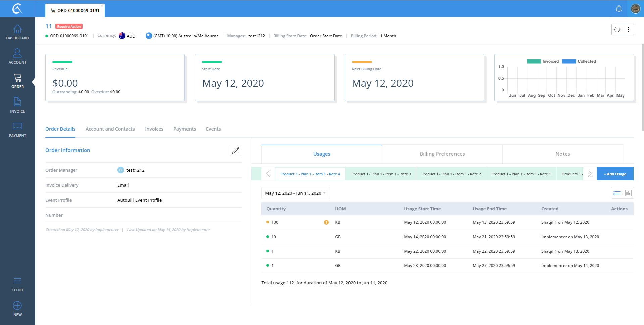644x325 pixels.
Task: Open the May 12 - Jun 11 date range dropdown
Action: [x=295, y=193]
